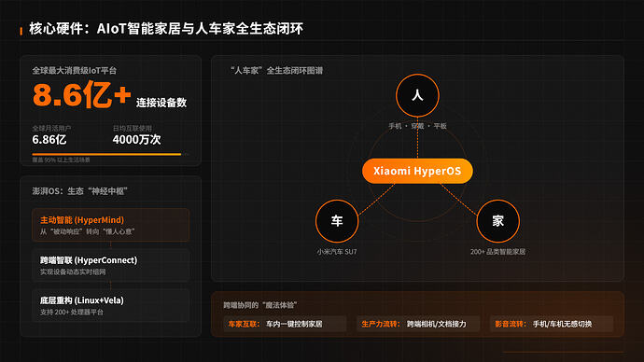Click the 覆盖 95% 以上生活场景 note
The height and width of the screenshot is (362, 644).
coord(61,160)
